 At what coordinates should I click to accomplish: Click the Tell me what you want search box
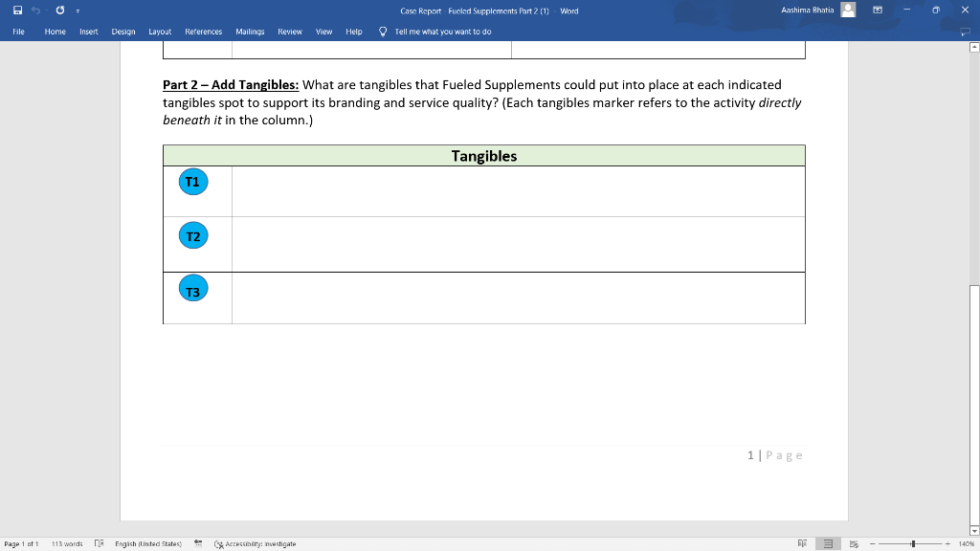(443, 32)
